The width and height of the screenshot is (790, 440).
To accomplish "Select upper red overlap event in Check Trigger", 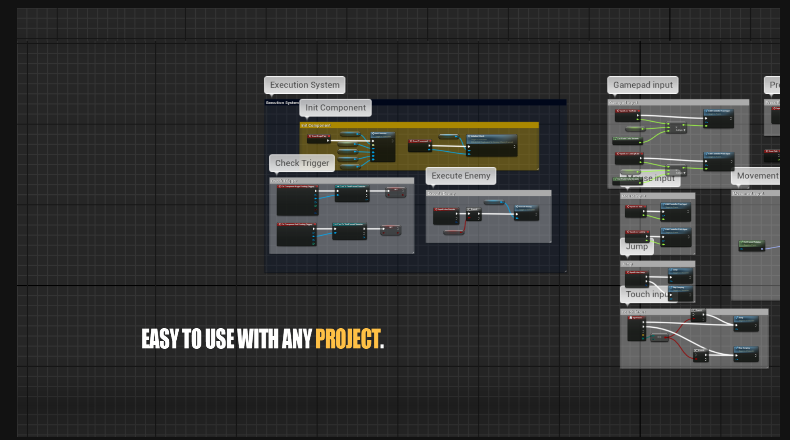I will pyautogui.click(x=297, y=200).
